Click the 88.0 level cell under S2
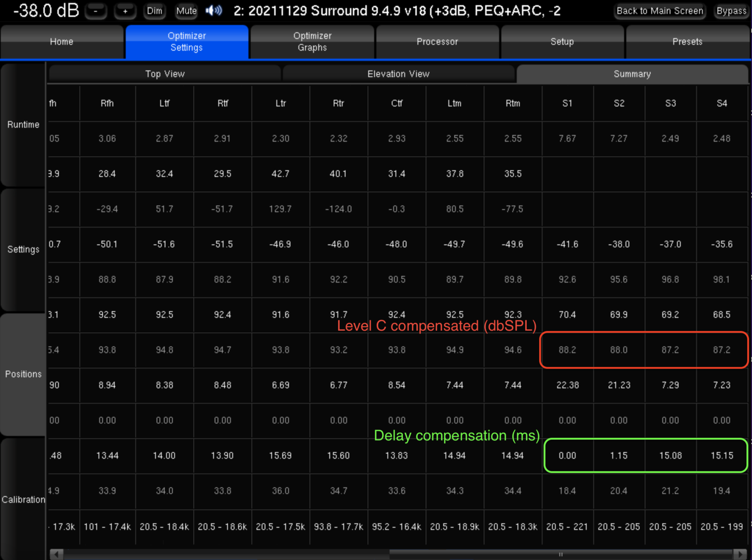 [x=619, y=350]
